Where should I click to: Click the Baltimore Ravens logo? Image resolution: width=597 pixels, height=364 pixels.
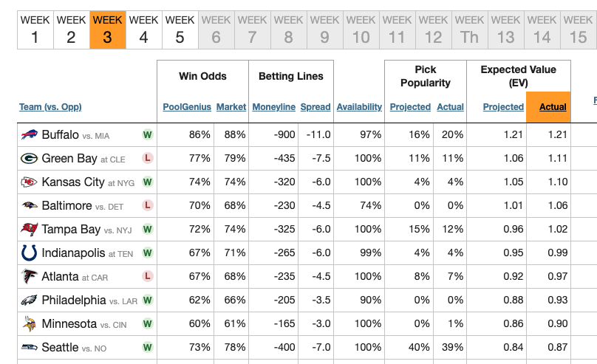click(30, 206)
